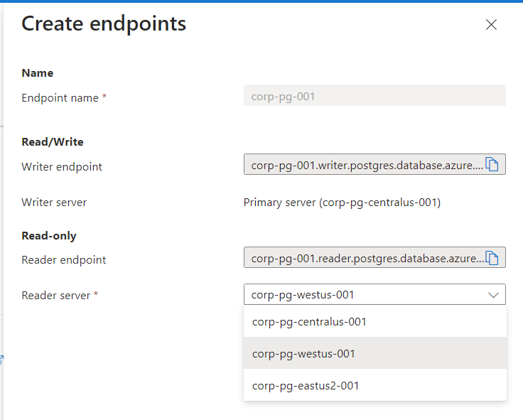Viewport: 523px width, 420px height.
Task: Click the Writer endpoint label
Action: pos(62,166)
